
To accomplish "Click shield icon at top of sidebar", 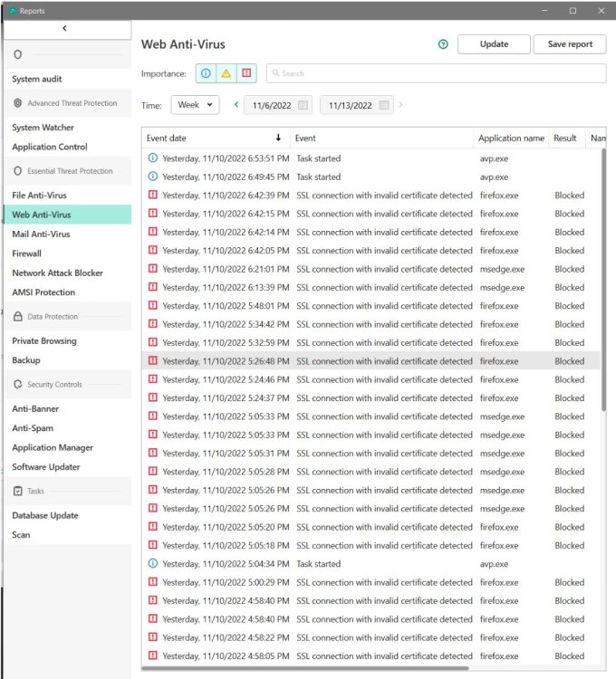I will tap(18, 54).
